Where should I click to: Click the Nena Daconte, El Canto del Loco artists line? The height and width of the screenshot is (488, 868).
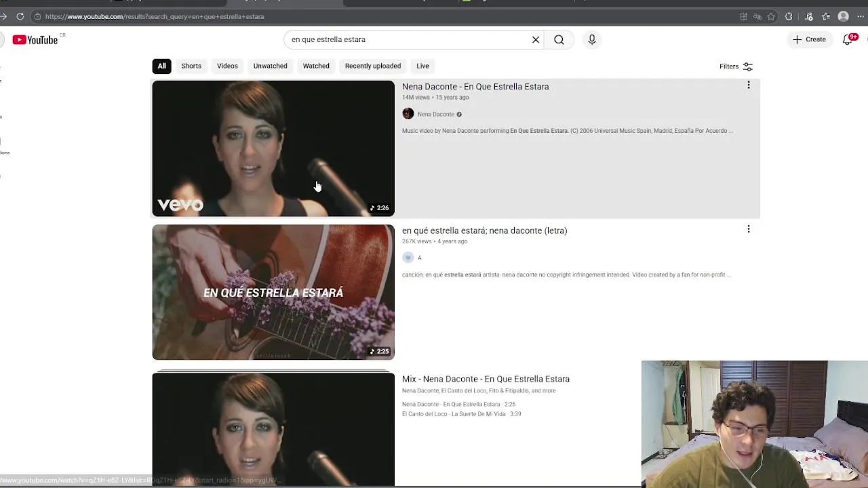(479, 391)
